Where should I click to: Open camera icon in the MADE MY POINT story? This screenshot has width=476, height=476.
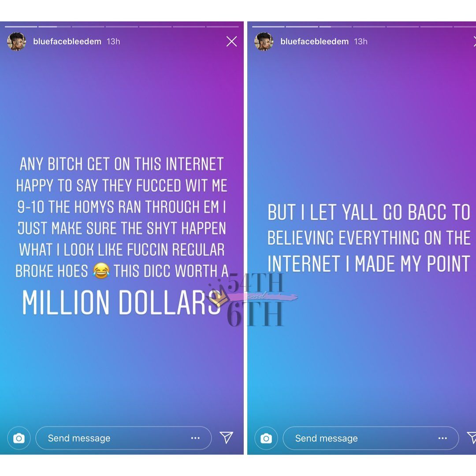click(x=266, y=438)
